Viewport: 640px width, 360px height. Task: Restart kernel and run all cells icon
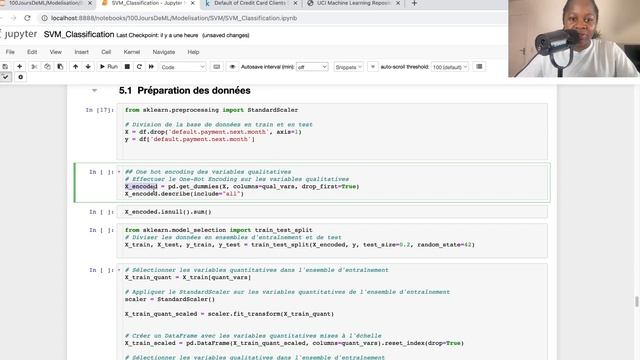click(x=151, y=67)
